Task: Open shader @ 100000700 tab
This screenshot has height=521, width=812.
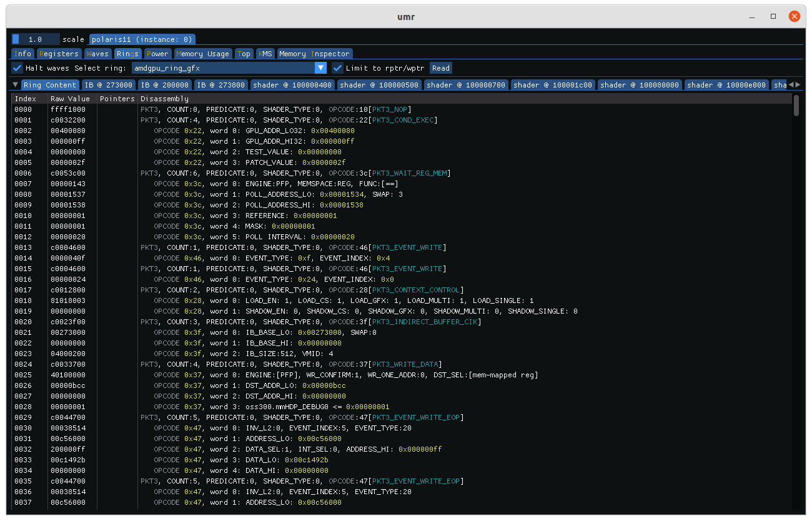Action: tap(466, 85)
